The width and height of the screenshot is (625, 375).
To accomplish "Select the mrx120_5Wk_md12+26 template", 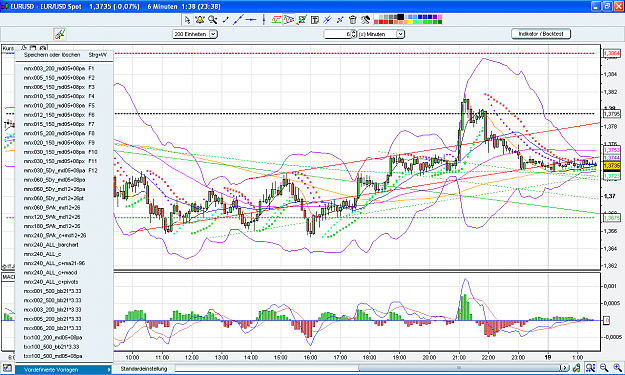I will coord(65,217).
